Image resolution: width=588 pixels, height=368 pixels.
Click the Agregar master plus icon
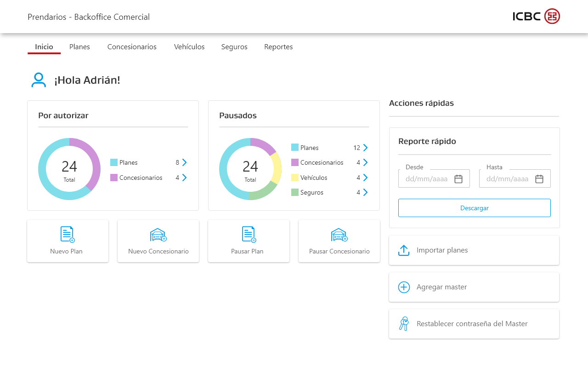404,287
